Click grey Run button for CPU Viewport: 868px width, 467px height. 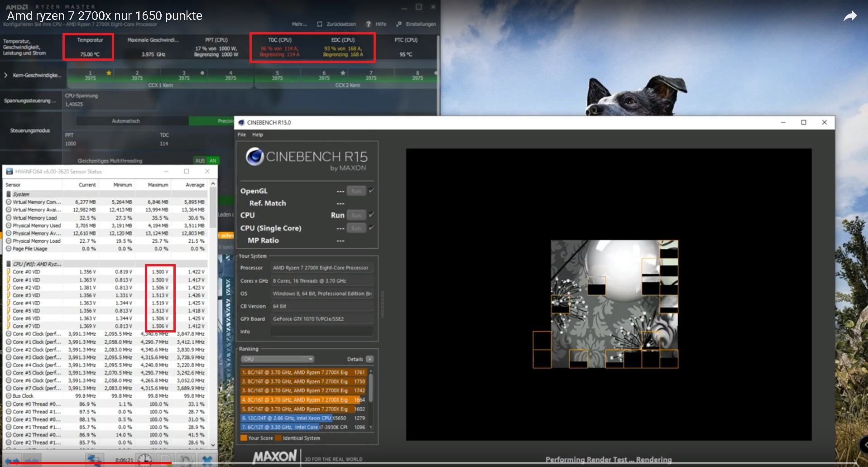tap(356, 215)
